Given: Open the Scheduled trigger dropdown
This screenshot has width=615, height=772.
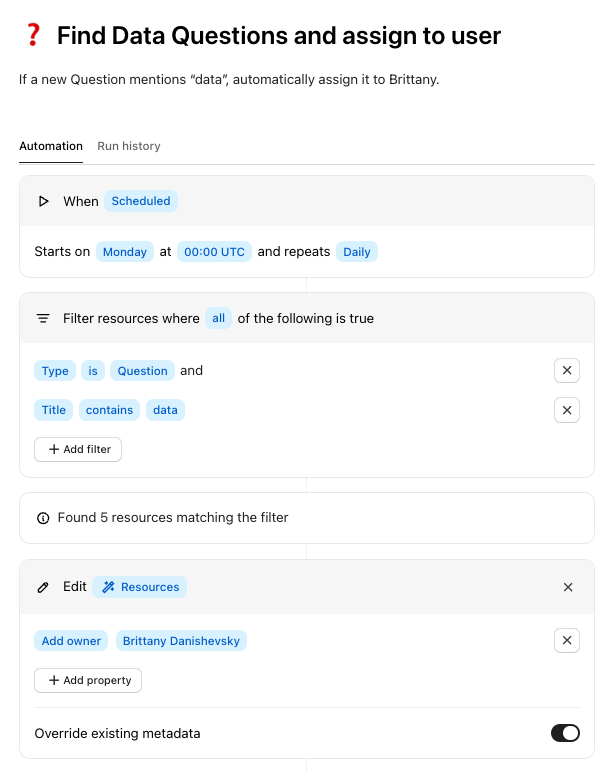Looking at the screenshot, I should click(x=141, y=201).
